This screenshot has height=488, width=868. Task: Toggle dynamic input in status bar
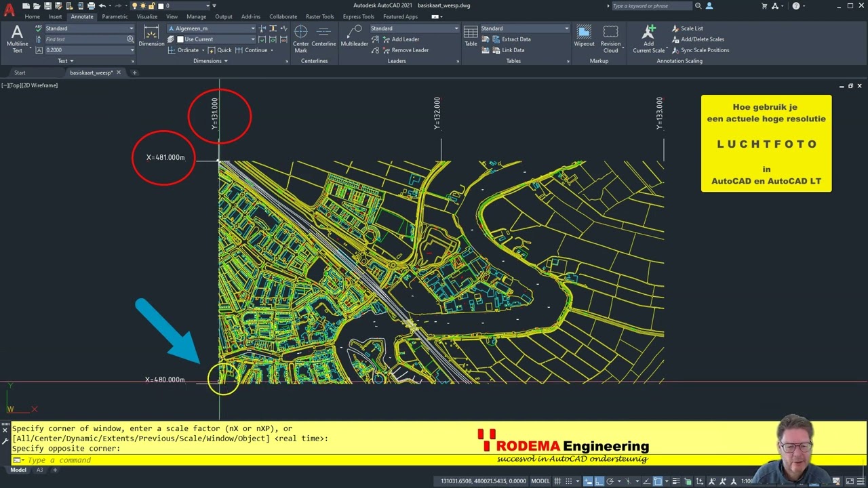tap(588, 481)
